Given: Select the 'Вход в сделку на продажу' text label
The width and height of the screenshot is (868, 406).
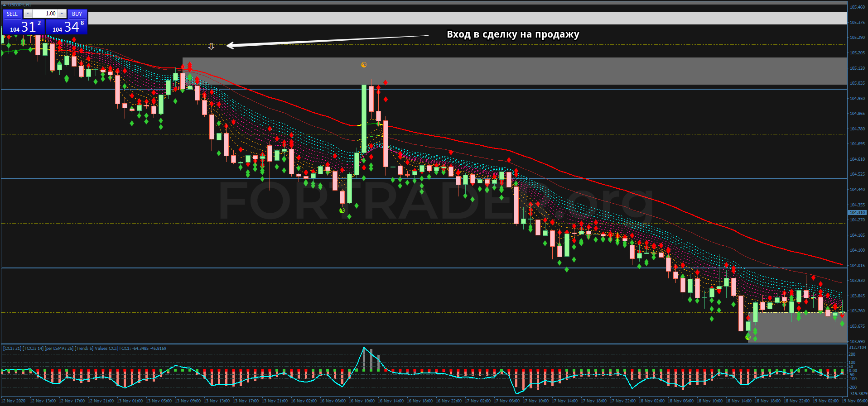Looking at the screenshot, I should click(x=513, y=34).
